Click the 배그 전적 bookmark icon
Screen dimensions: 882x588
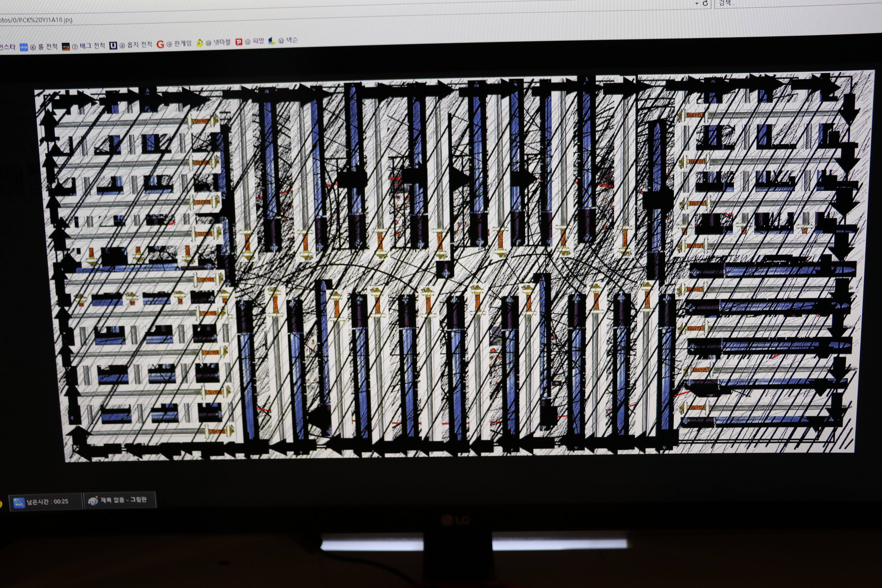tap(66, 46)
